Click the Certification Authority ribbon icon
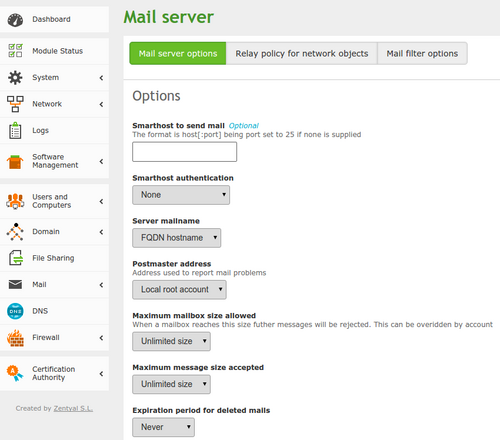This screenshot has height=440, width=500. coord(15,373)
